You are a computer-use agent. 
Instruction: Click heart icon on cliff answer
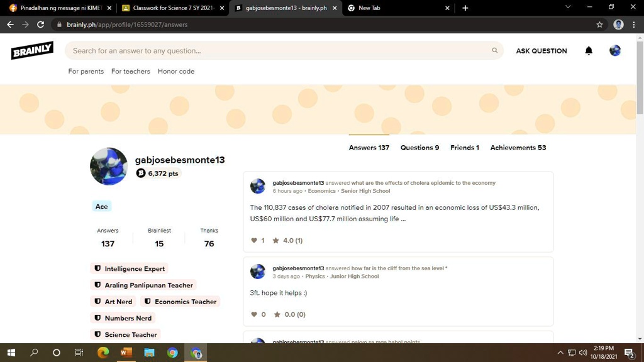point(254,314)
